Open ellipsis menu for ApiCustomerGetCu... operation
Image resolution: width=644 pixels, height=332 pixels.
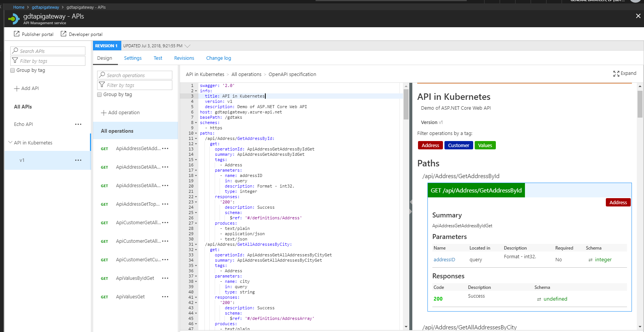click(x=165, y=259)
